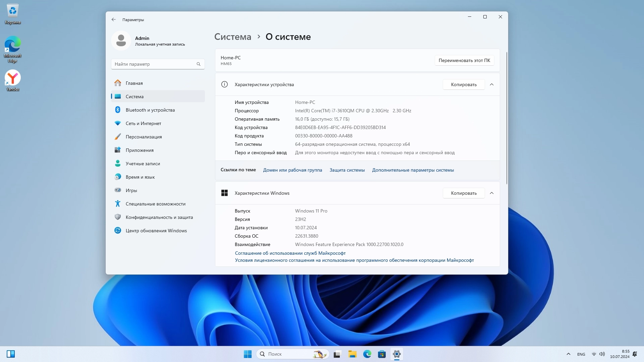This screenshot has width=644, height=362.
Task: Collapse Характеристики Windows section
Action: pyautogui.click(x=492, y=193)
